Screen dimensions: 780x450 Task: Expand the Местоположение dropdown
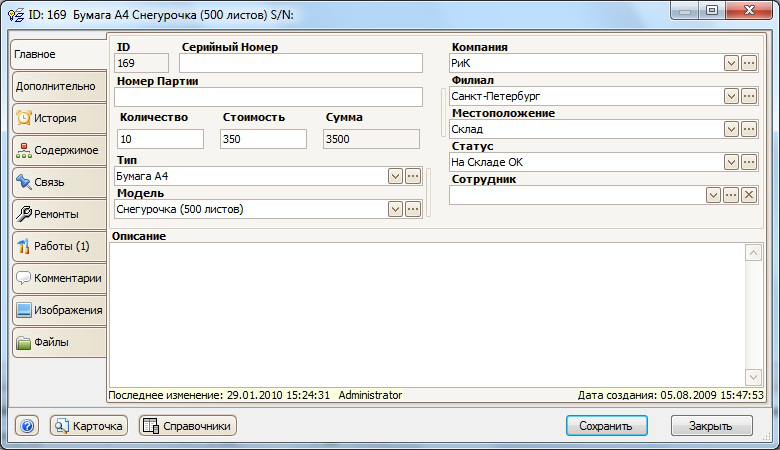(731, 129)
